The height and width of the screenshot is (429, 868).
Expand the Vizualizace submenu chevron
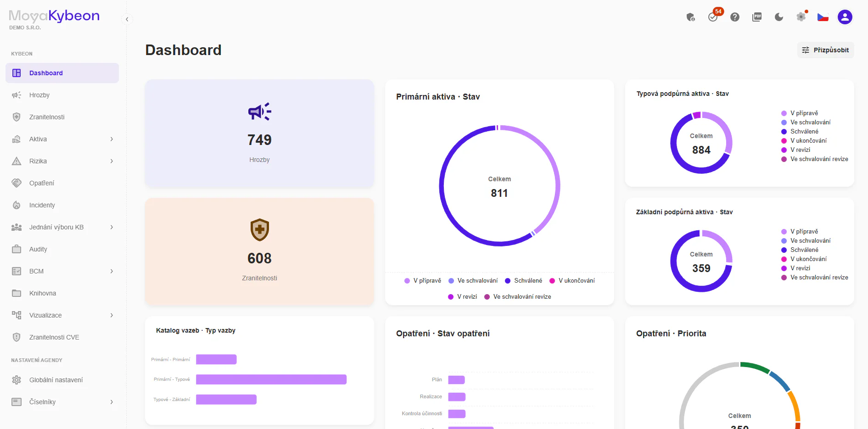point(112,315)
